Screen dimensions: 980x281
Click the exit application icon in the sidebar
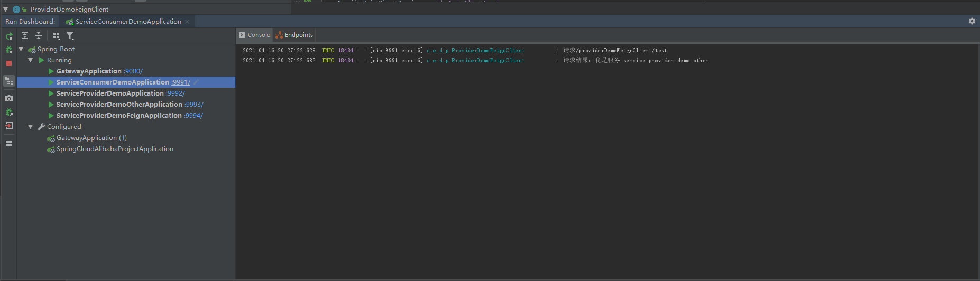pos(9,126)
